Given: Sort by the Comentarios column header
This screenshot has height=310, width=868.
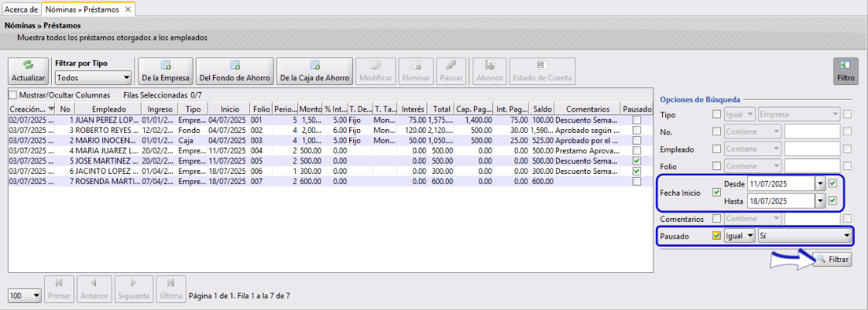Looking at the screenshot, I should (588, 109).
